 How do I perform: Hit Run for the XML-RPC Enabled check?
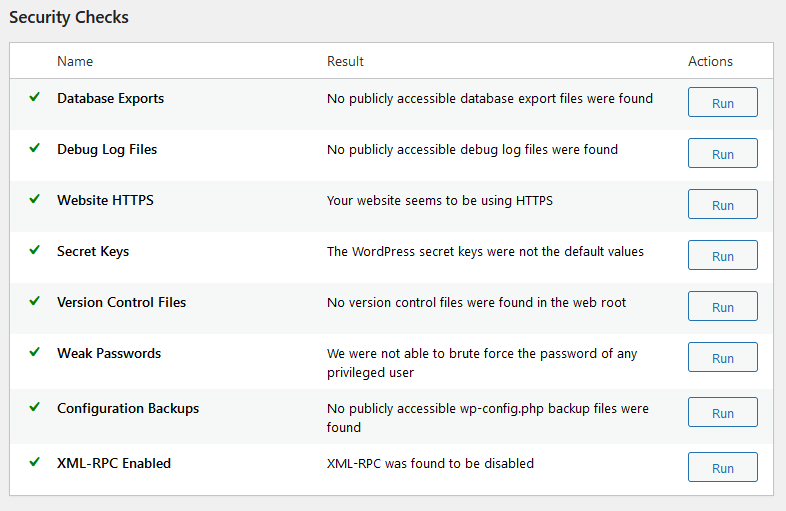coord(722,468)
